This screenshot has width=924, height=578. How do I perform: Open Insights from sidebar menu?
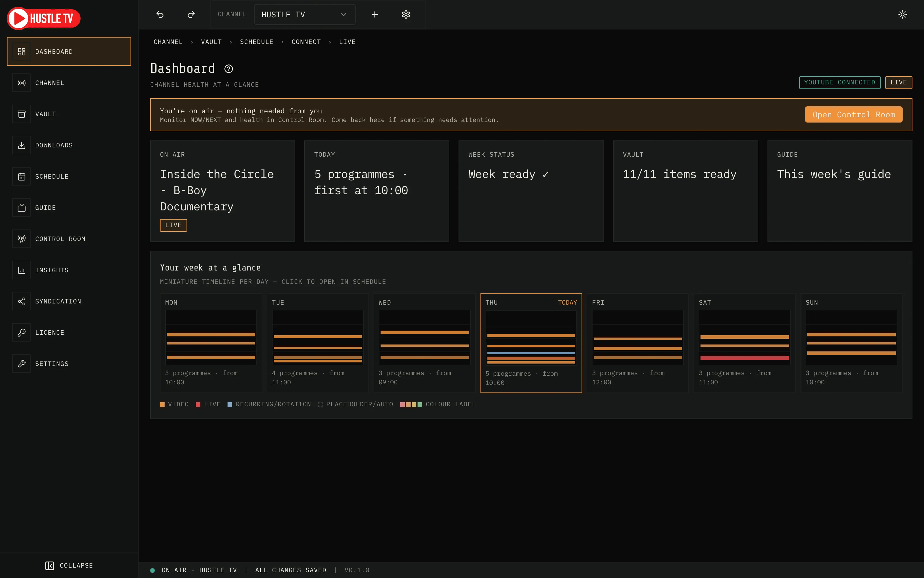click(69, 270)
